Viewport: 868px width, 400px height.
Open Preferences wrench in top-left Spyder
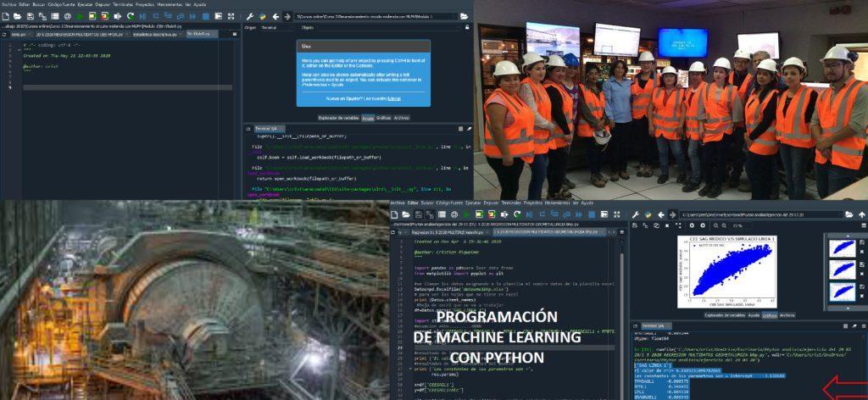point(250,16)
